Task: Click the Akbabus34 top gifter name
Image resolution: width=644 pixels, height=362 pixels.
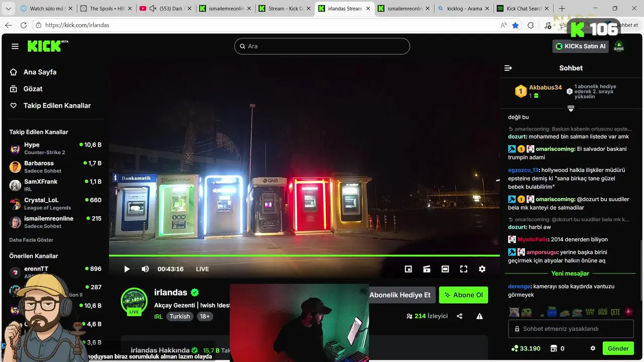Action: coord(545,87)
